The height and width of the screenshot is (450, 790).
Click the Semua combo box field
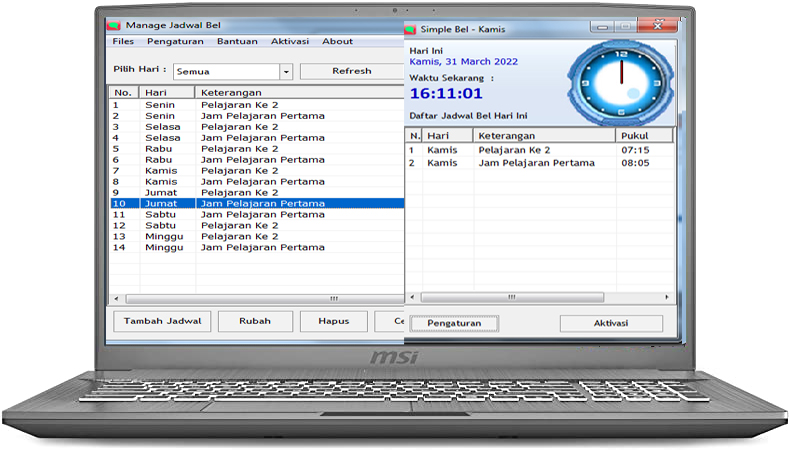tap(226, 72)
